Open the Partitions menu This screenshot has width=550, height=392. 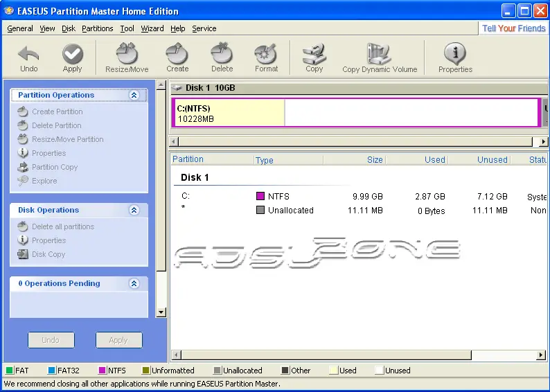tap(98, 28)
